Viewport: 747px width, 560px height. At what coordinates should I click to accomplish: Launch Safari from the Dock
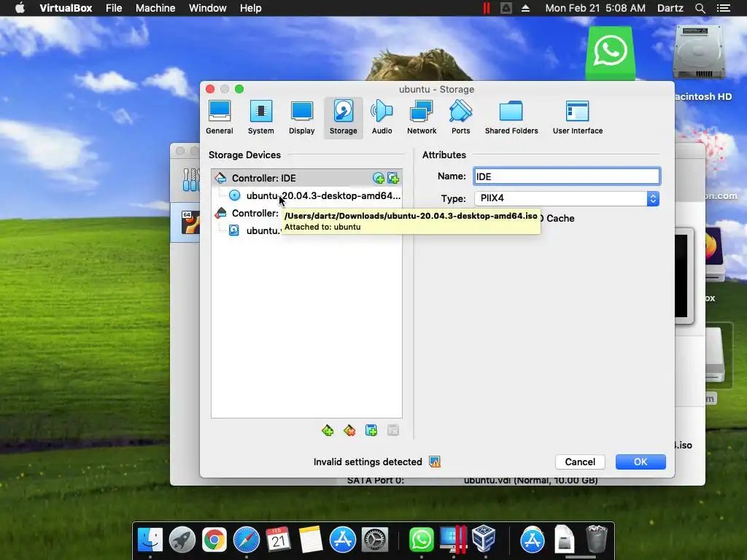(247, 540)
